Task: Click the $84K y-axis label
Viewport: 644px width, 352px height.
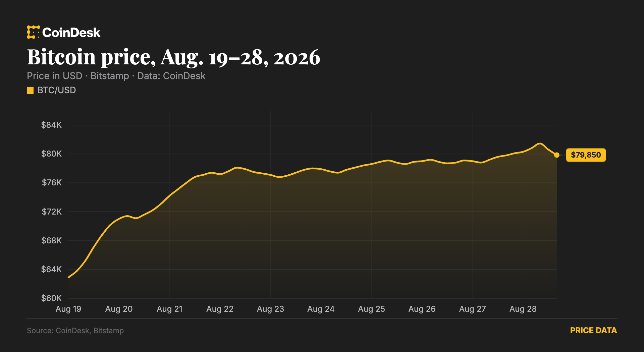Action: [51, 125]
